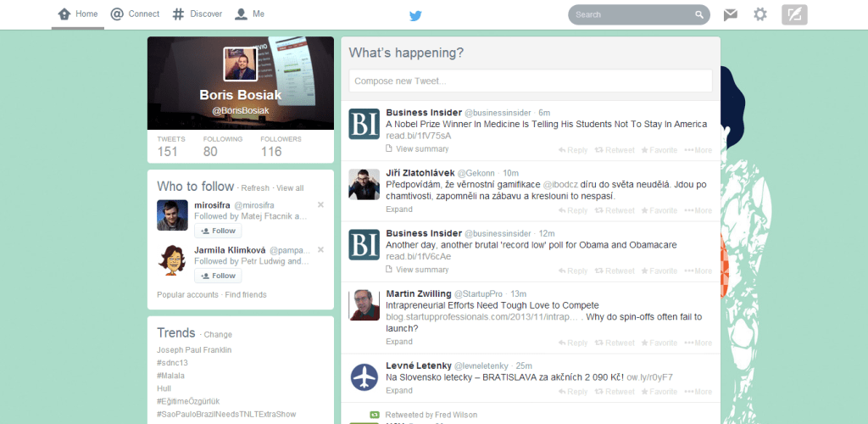Screen dimensions: 868x424
Task: Open the settings gear menu
Action: [x=760, y=14]
